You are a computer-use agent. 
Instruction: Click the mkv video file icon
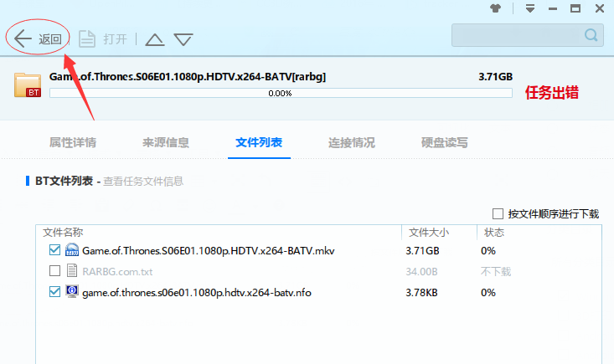[x=72, y=250]
